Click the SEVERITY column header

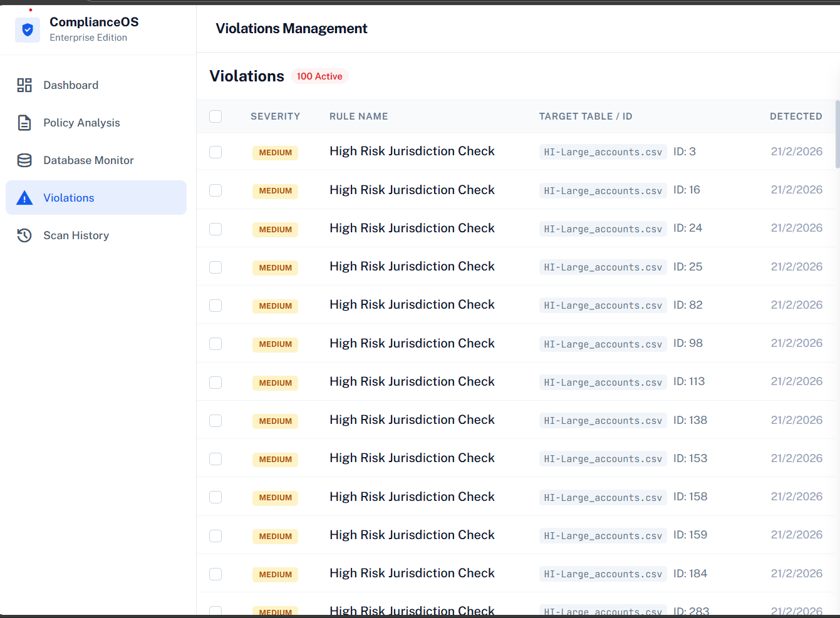pos(276,116)
